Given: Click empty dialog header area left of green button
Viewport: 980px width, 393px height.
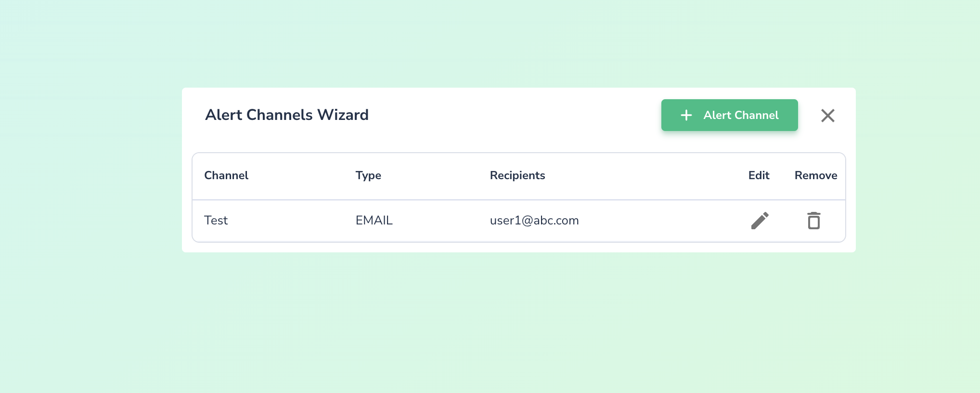Looking at the screenshot, I should 515,115.
